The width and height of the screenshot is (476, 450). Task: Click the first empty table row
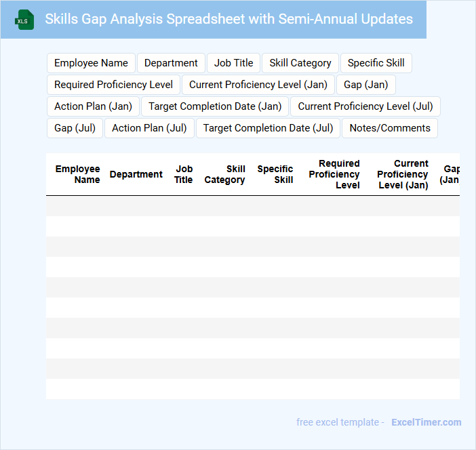252,206
